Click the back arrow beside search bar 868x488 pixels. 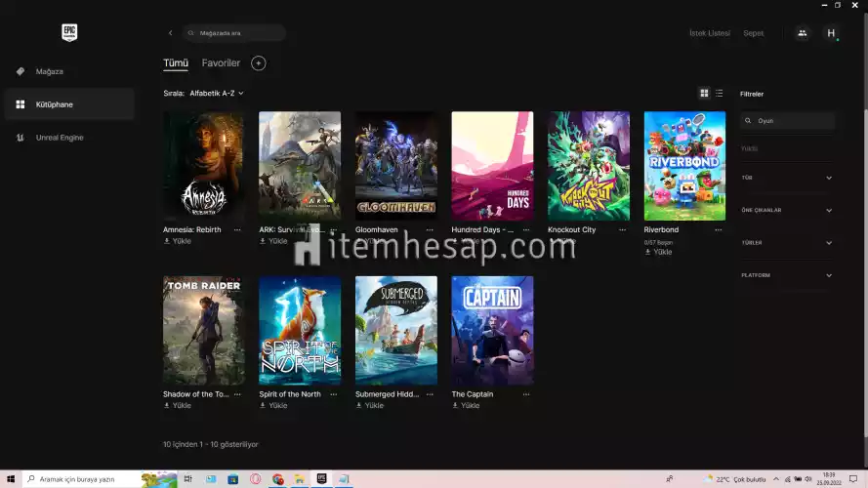tap(170, 33)
